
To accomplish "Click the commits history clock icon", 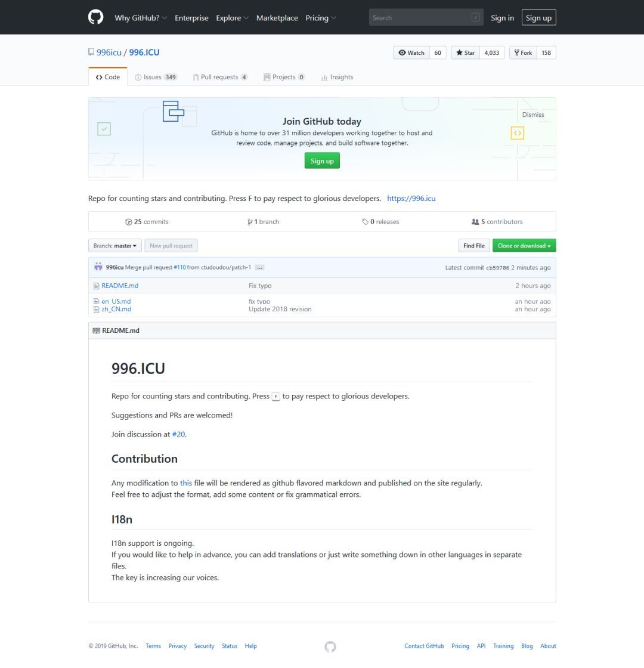I will click(128, 222).
